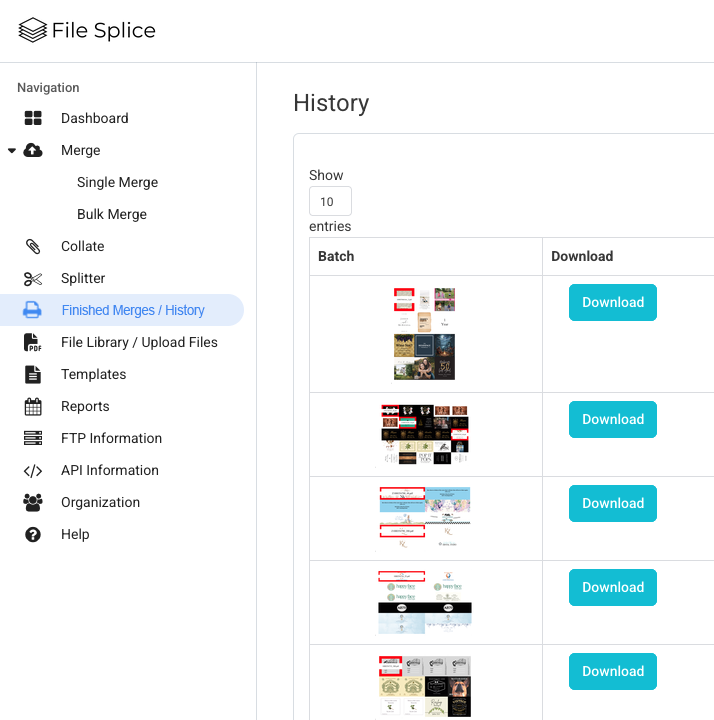Go to Templates in navigation
This screenshot has width=714, height=720.
click(93, 374)
